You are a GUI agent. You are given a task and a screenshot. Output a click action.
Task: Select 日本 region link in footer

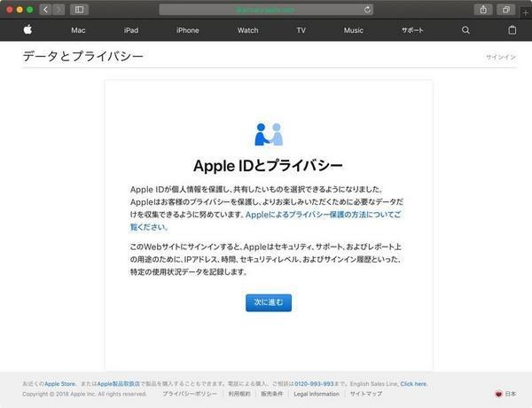[511, 394]
